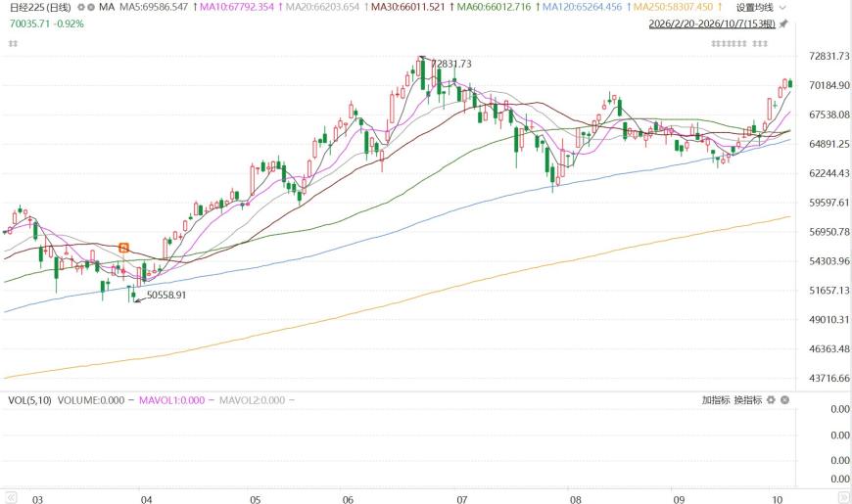This screenshot has height=504, width=852.
Task: Click the 54303.96 price axis label
Action: [x=829, y=260]
